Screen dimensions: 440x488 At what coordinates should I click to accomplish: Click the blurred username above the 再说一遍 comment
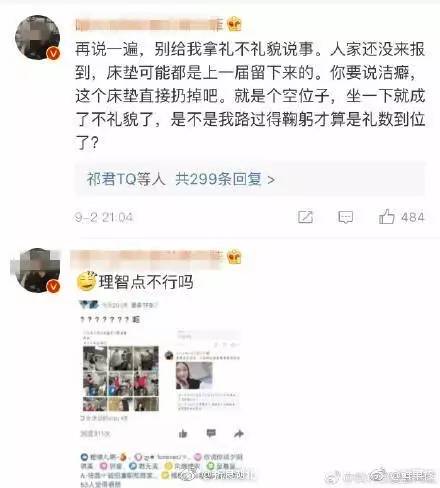[150, 25]
